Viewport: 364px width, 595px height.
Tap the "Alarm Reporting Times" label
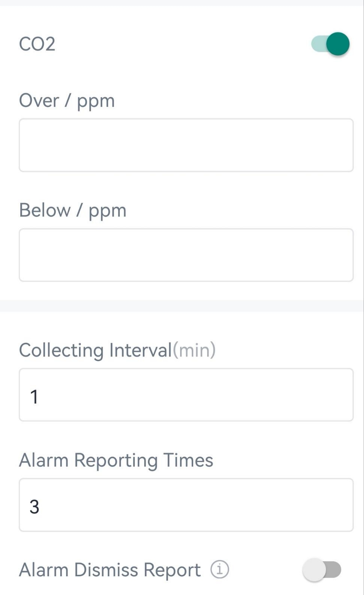(116, 460)
